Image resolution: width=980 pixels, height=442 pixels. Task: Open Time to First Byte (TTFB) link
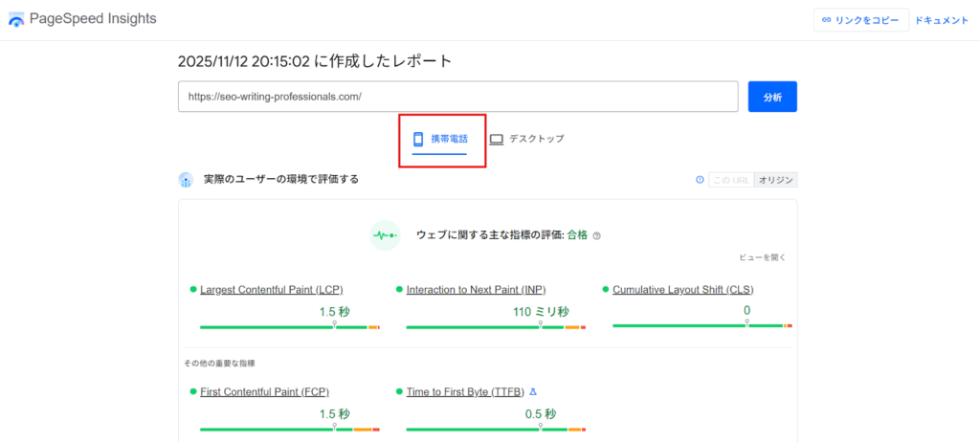pos(466,391)
